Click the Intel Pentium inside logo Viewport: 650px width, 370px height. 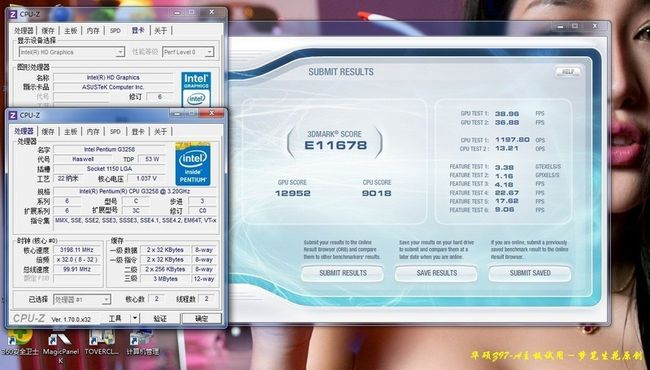pyautogui.click(x=193, y=164)
